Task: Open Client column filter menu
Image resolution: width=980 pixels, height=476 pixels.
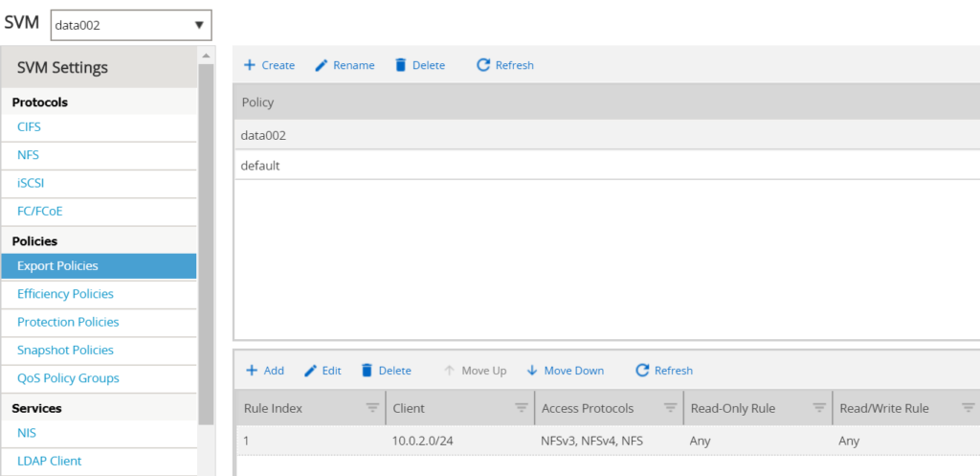Action: tap(522, 408)
